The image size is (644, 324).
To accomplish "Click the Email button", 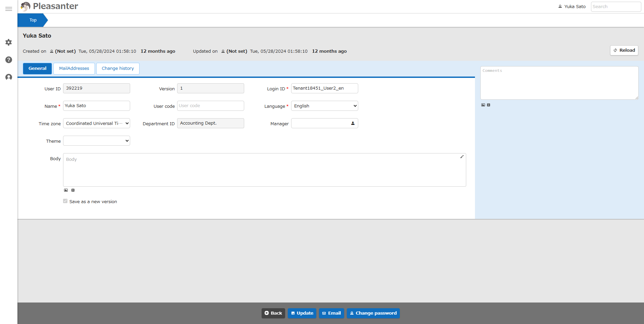I will pyautogui.click(x=331, y=313).
